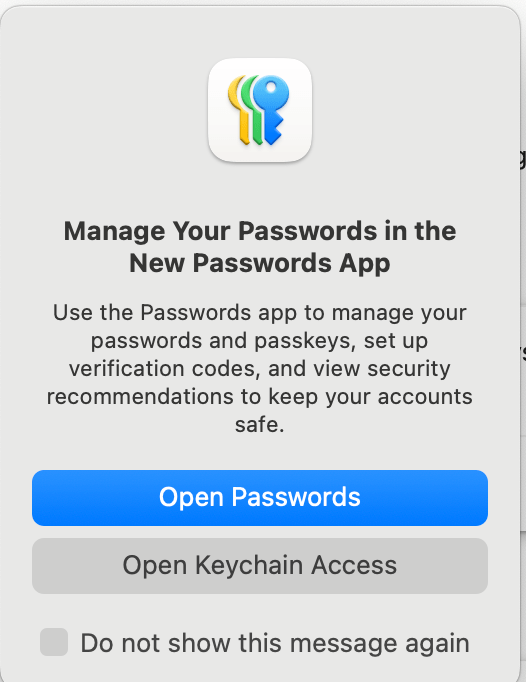Click the jagged teeth of the blue key
This screenshot has height=682, width=526.
click(x=277, y=127)
